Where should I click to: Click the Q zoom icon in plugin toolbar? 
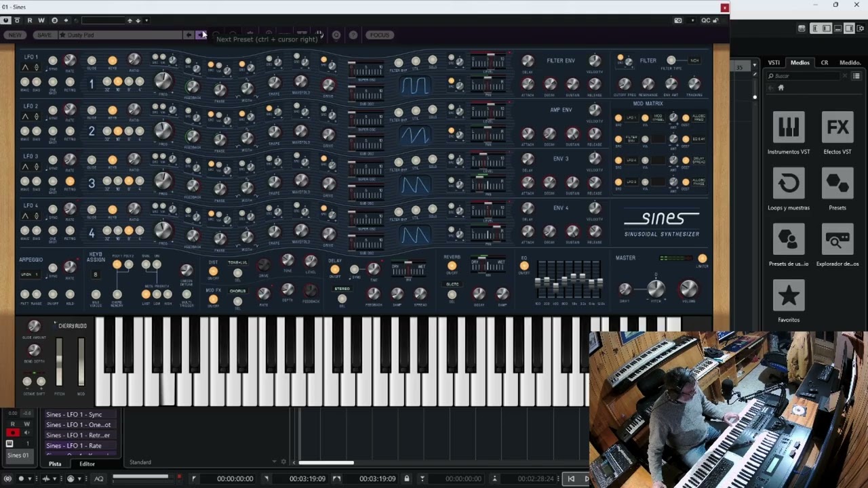click(x=336, y=35)
